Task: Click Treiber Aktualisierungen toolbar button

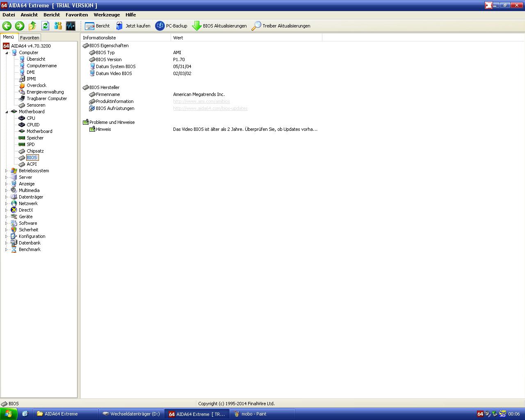Action: (281, 26)
